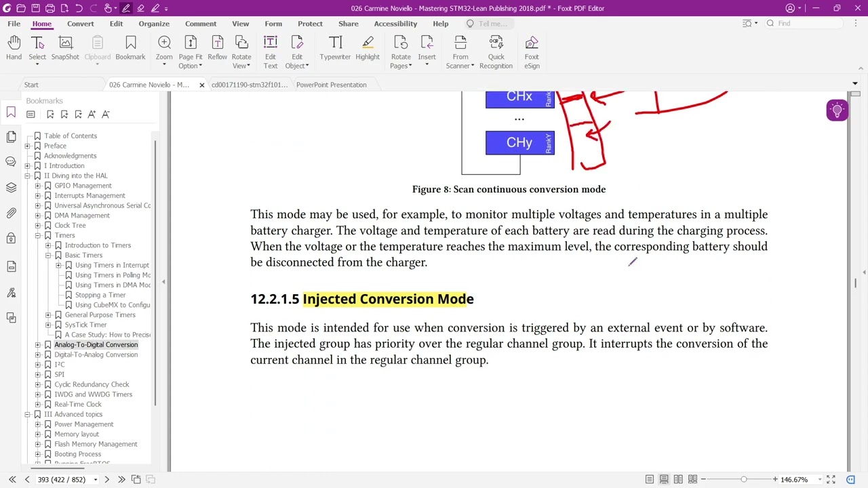Open the Edit Text tool
The height and width of the screenshot is (488, 868).
[x=270, y=52]
